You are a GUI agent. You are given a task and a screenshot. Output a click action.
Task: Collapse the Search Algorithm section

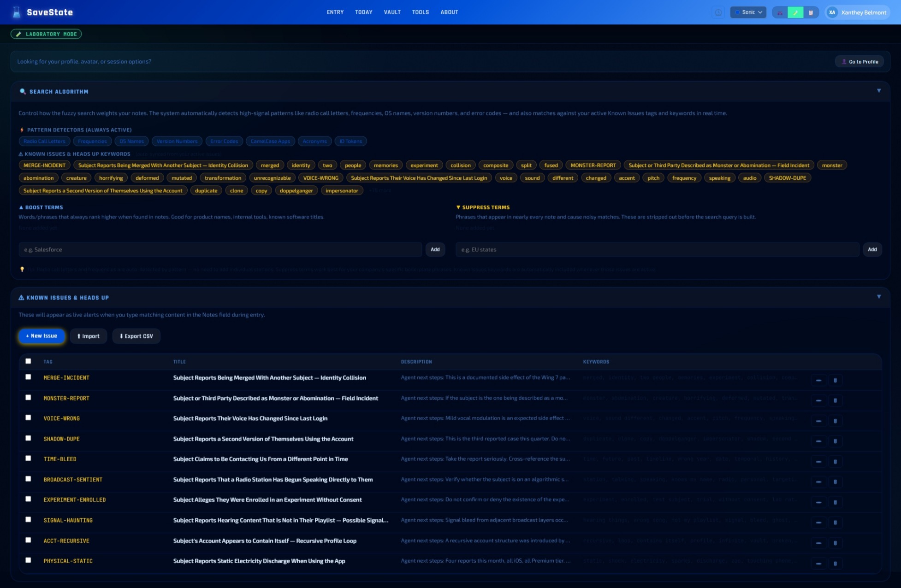[x=879, y=91]
